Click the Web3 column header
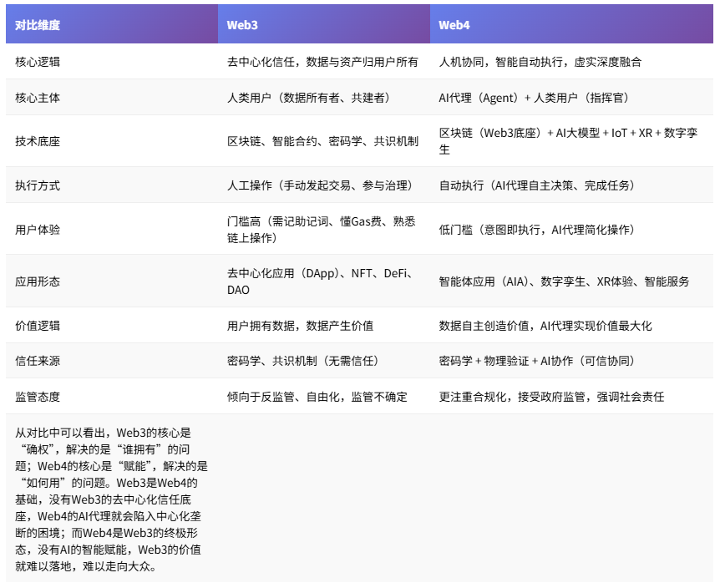This screenshot has height=588, width=720. [242, 25]
